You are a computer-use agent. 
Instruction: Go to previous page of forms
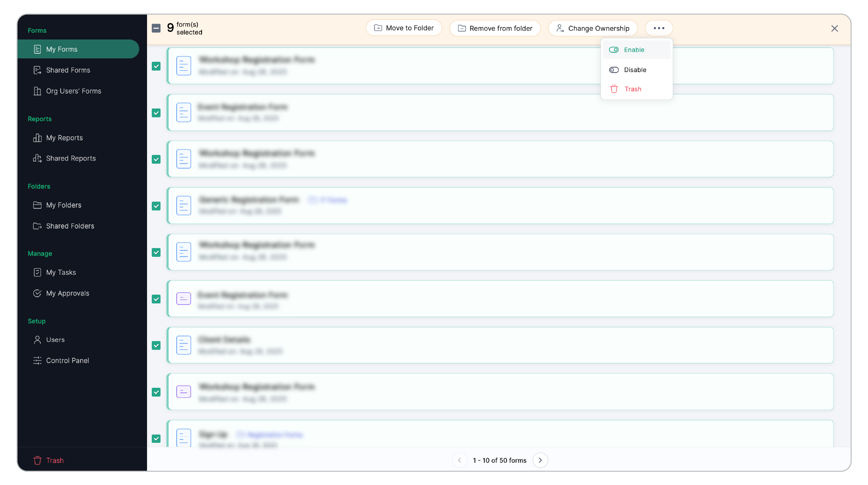click(x=459, y=460)
